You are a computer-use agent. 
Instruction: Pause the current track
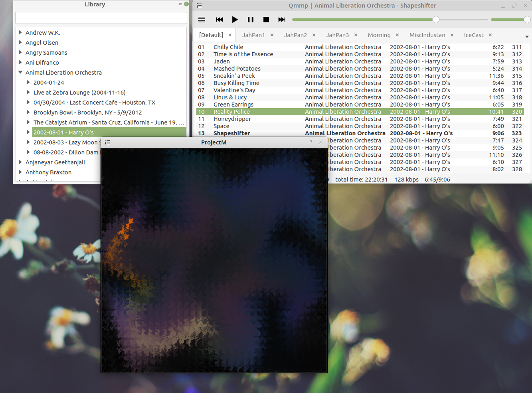pyautogui.click(x=251, y=20)
